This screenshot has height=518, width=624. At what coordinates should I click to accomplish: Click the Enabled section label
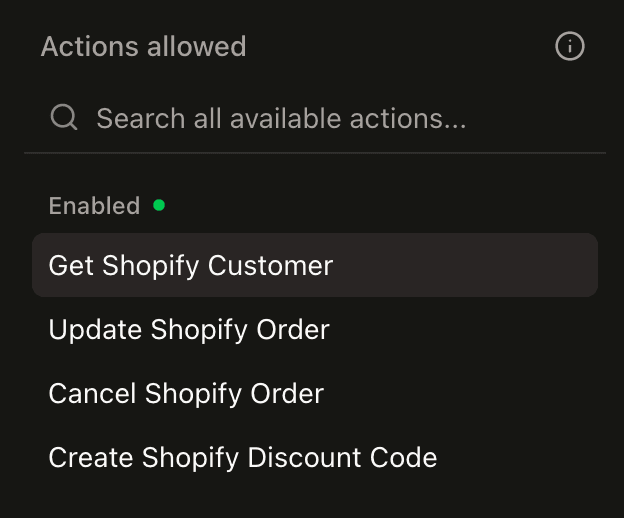pyautogui.click(x=94, y=206)
